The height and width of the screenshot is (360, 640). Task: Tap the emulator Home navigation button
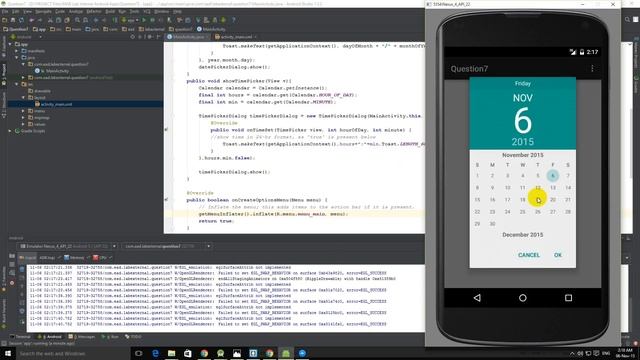(522, 298)
